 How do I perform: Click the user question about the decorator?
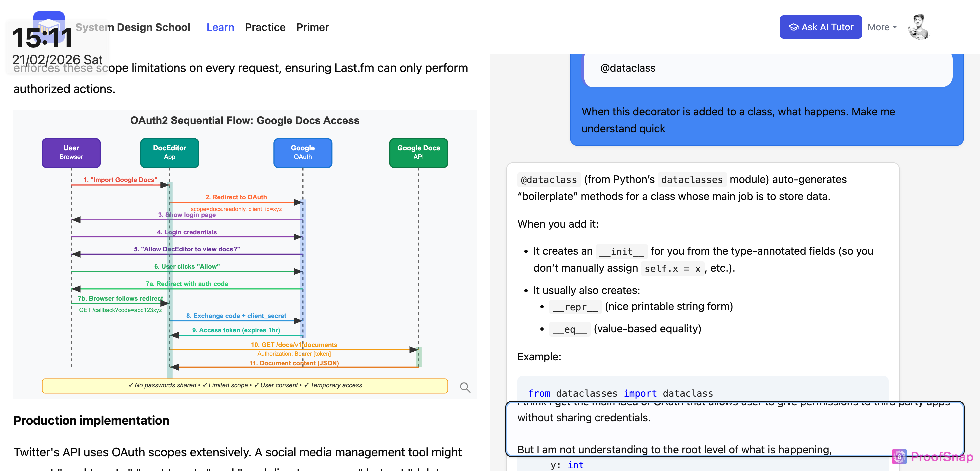pos(738,120)
